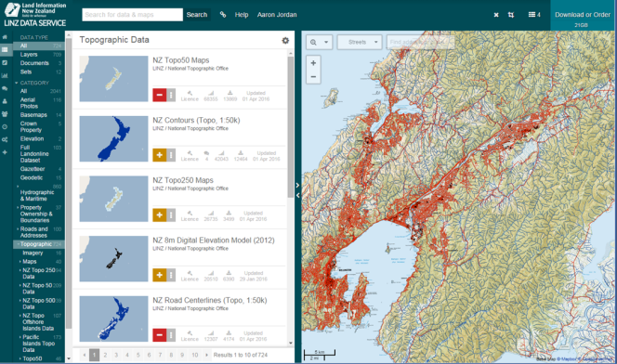617x364 pixels.
Task: Open the chart statistics icon in sidebar
Action: click(5, 75)
